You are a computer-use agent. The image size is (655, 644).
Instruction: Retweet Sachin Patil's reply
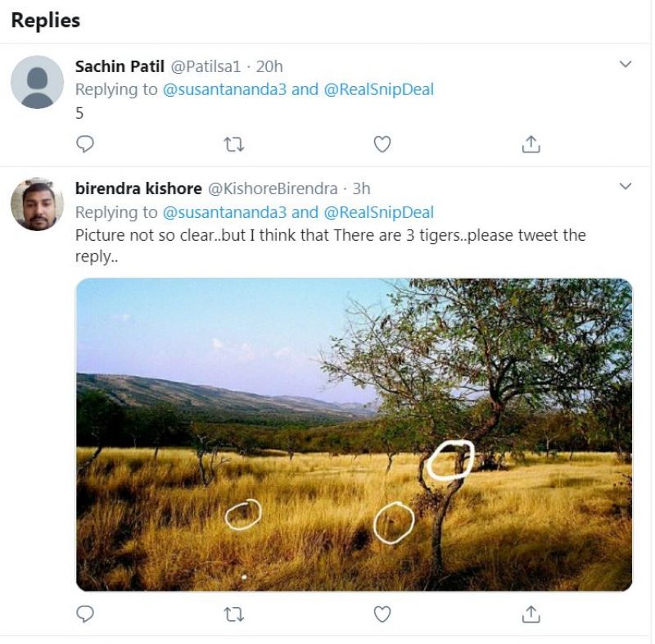click(x=234, y=144)
